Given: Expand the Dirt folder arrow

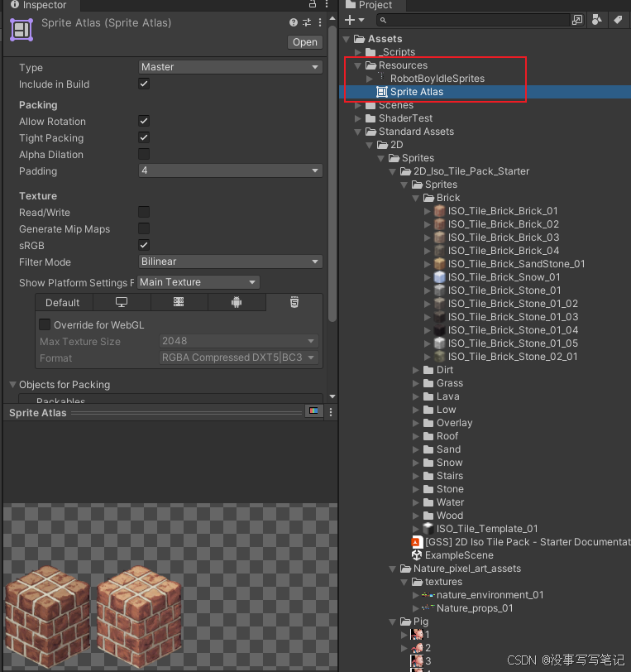Looking at the screenshot, I should point(415,370).
